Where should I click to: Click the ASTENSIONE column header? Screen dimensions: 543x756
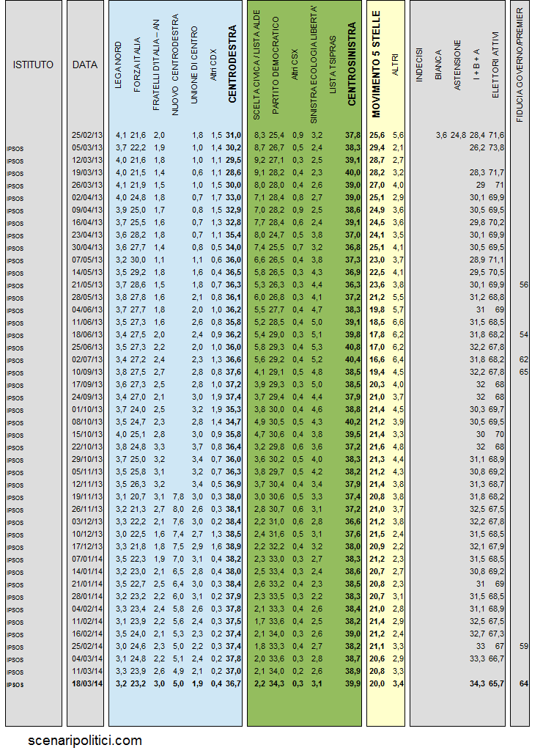(x=457, y=65)
